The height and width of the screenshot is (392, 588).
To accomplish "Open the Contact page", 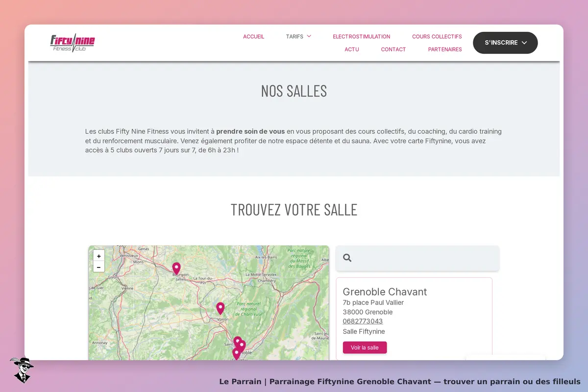I will [393, 49].
